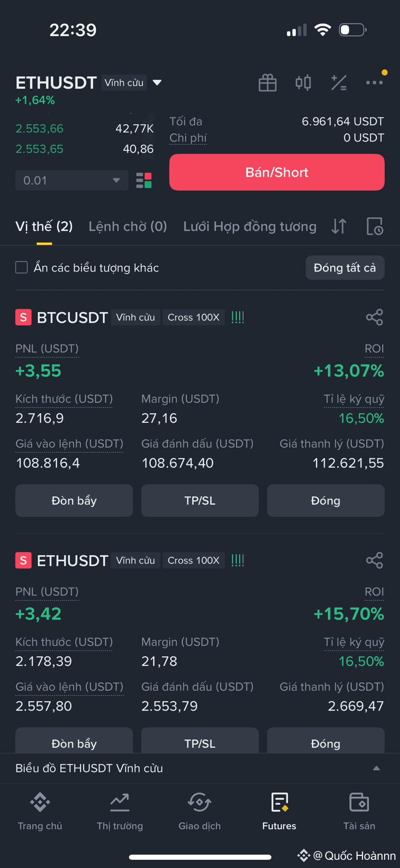
Task: Tap share icon for BTCUSDT position
Action: click(x=374, y=317)
